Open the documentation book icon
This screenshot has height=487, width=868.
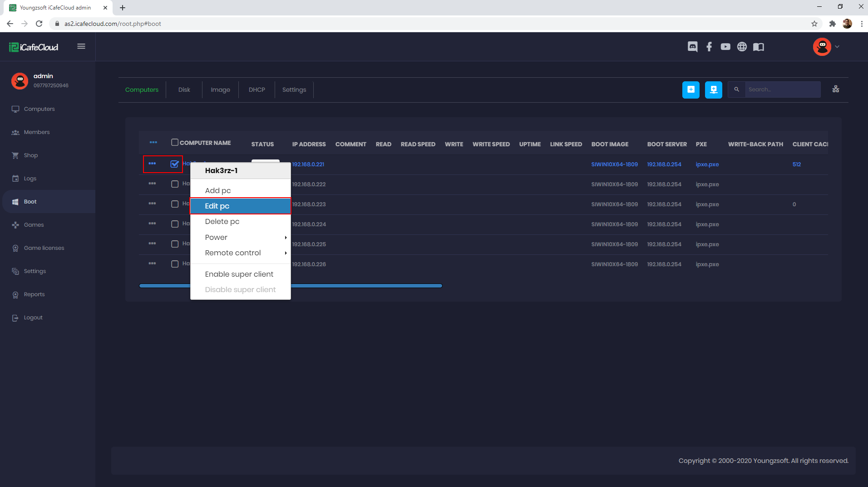pos(758,46)
